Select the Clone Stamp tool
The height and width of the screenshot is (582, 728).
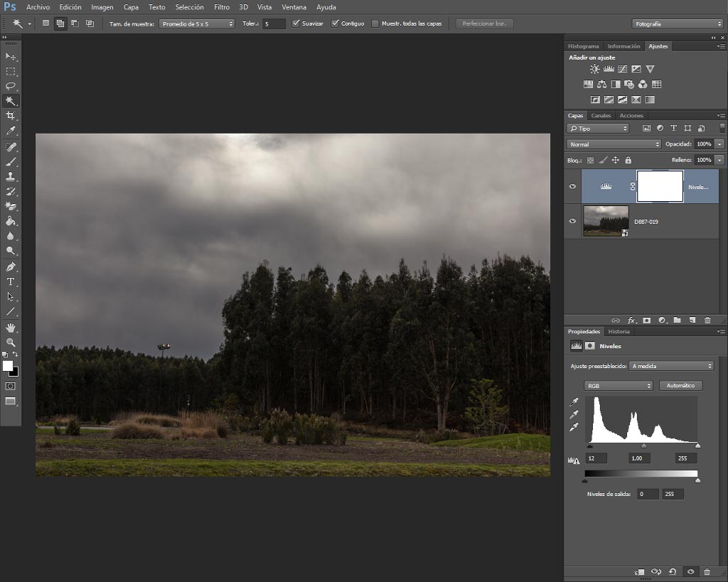11,176
